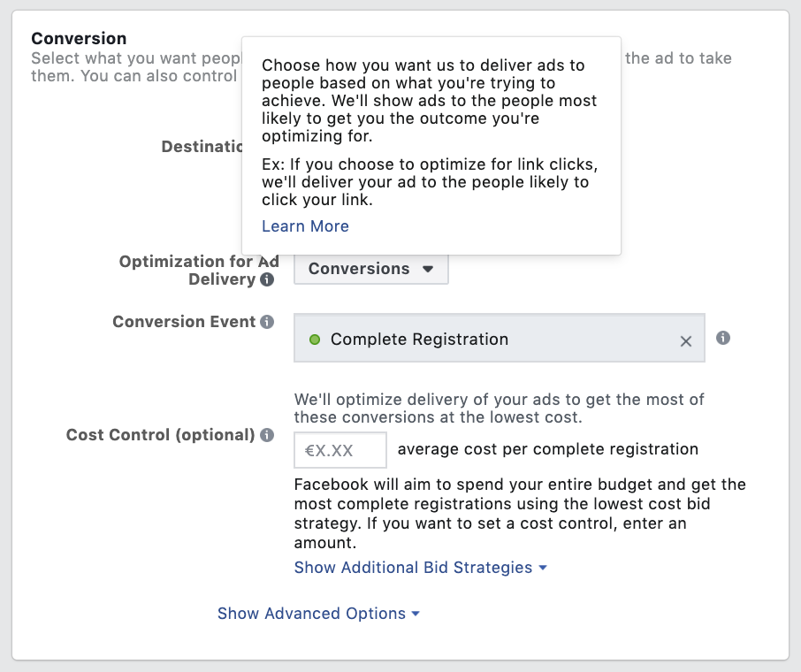Image resolution: width=801 pixels, height=672 pixels.
Task: Expand Show Additional Bid Strategies
Action: pos(421,568)
